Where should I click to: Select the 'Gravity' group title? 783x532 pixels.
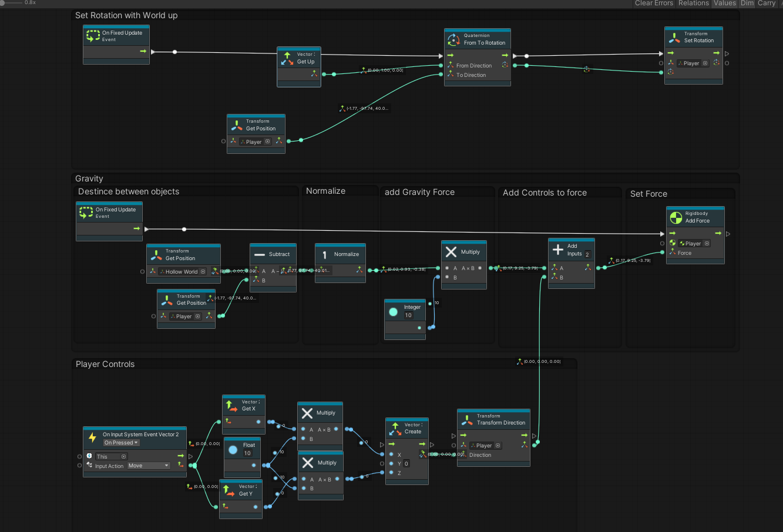click(x=89, y=179)
